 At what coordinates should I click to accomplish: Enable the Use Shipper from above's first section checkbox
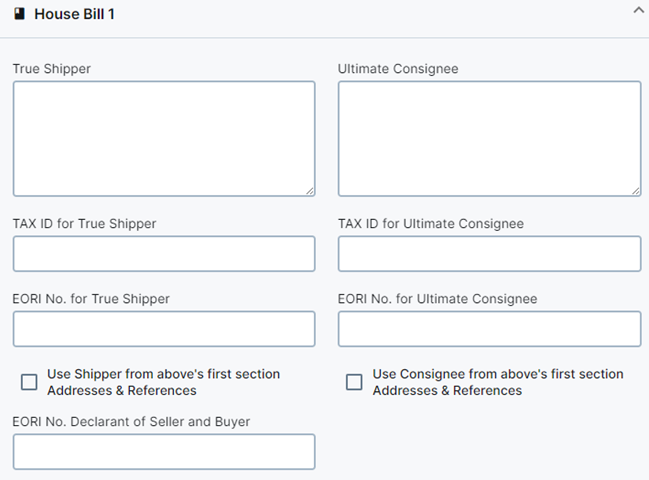[29, 382]
